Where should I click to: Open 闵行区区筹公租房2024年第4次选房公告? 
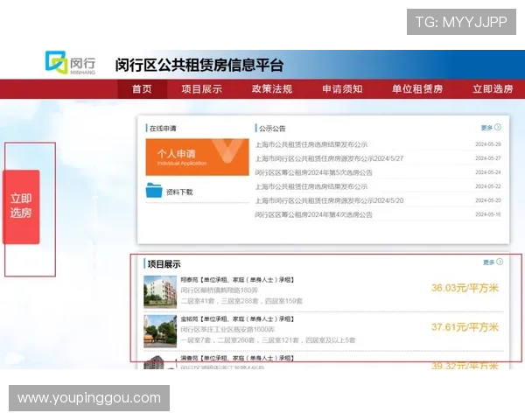click(x=314, y=214)
